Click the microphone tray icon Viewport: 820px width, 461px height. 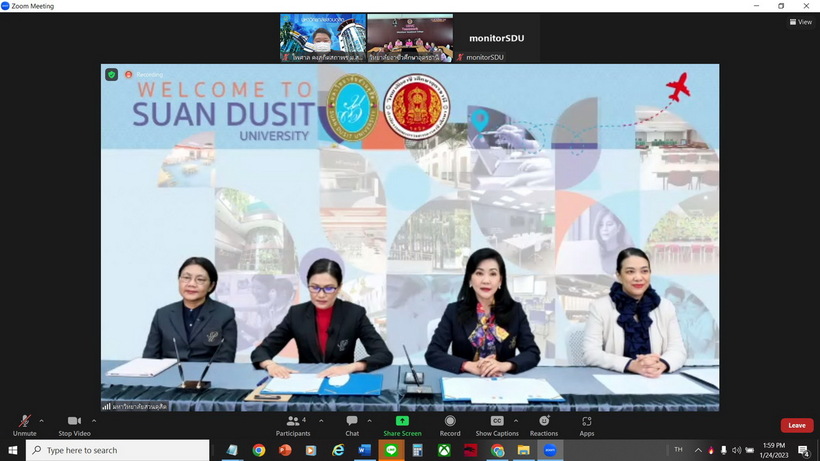point(723,450)
